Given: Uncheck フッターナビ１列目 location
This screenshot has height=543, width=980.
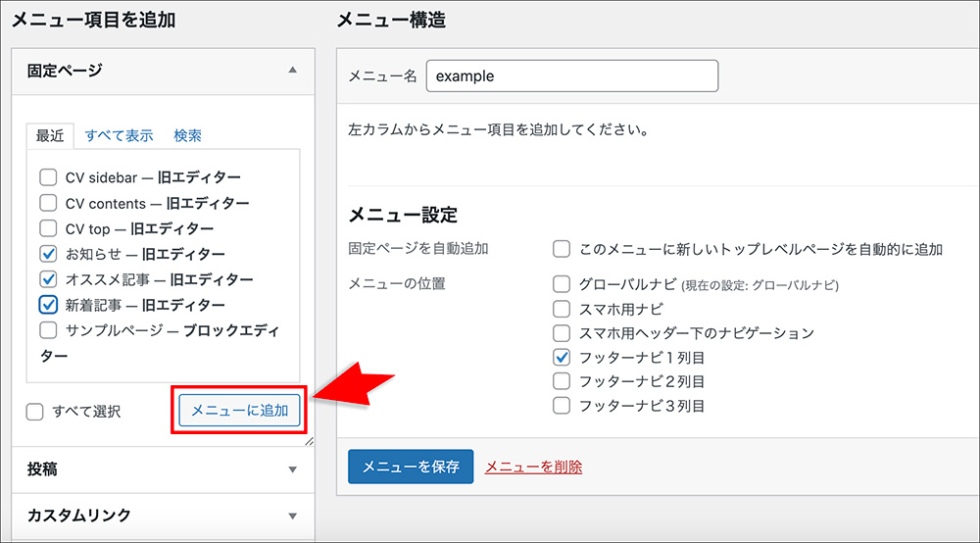Looking at the screenshot, I should 562,357.
